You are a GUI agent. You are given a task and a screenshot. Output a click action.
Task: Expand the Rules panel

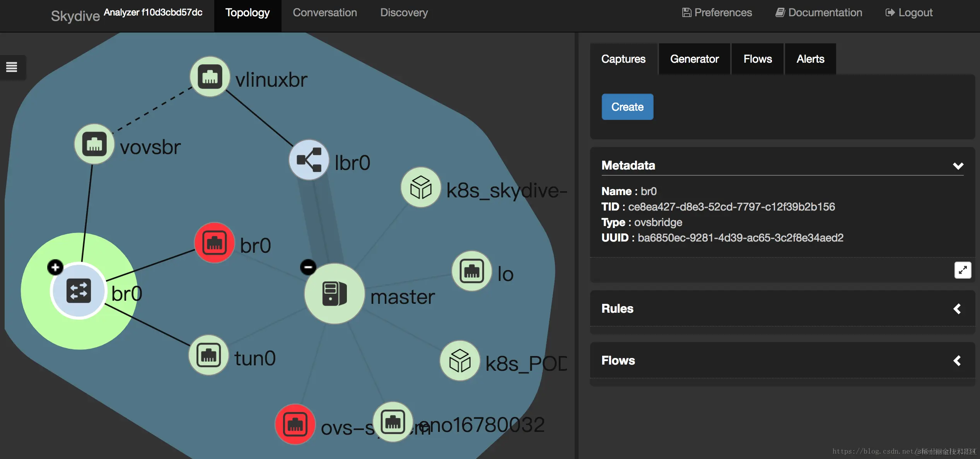click(957, 309)
